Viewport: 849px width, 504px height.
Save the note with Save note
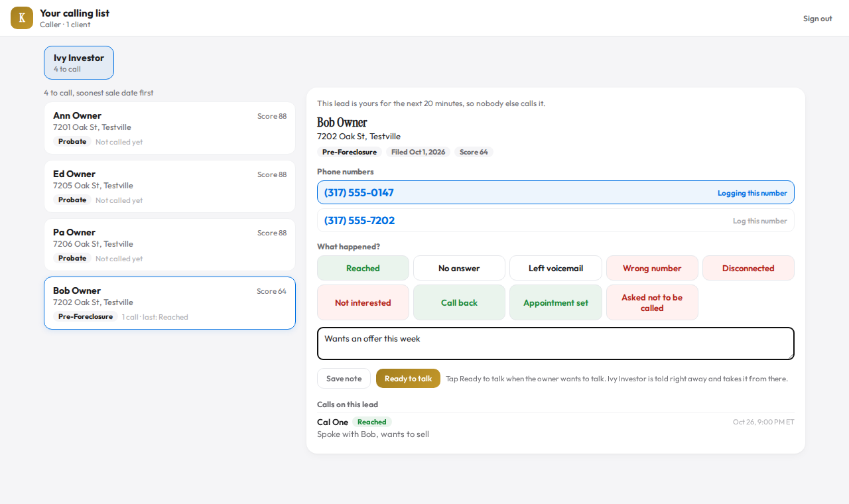click(344, 379)
